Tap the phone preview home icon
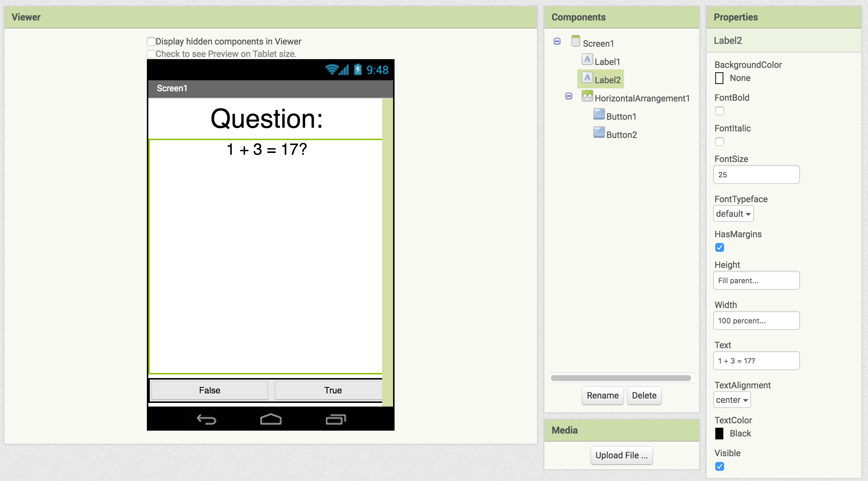Image resolution: width=868 pixels, height=481 pixels. click(271, 419)
